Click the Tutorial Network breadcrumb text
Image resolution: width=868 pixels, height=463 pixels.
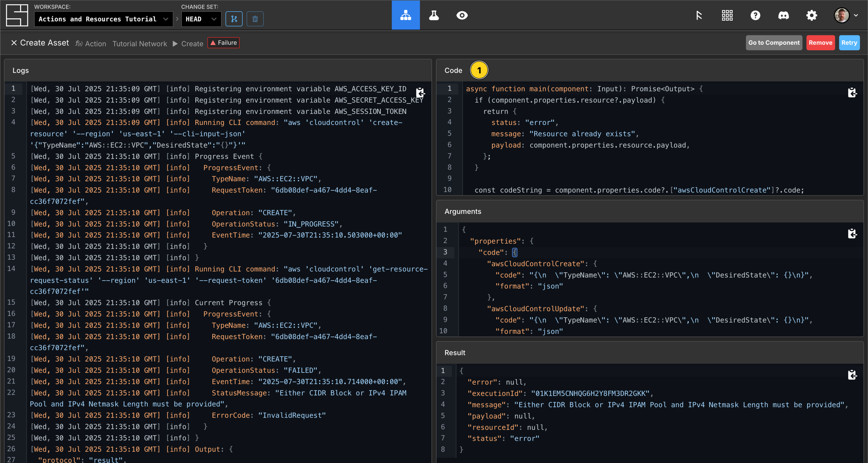[139, 44]
